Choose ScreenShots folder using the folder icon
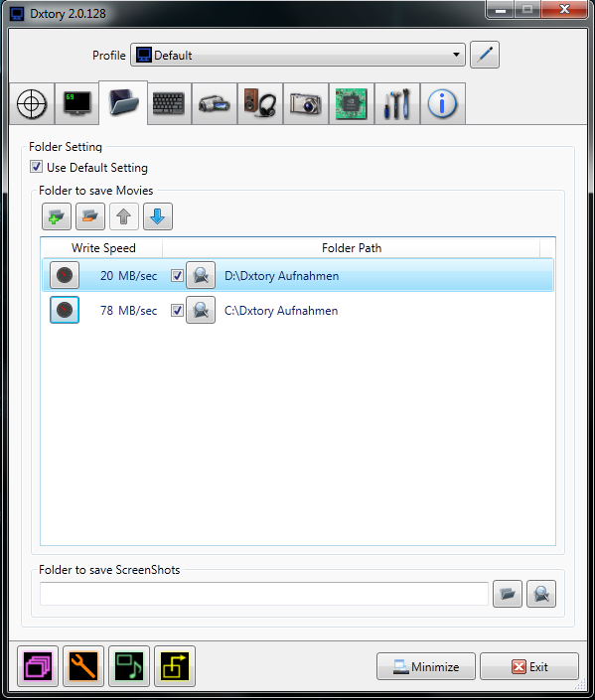Viewport: 595px width, 700px height. coord(508,594)
